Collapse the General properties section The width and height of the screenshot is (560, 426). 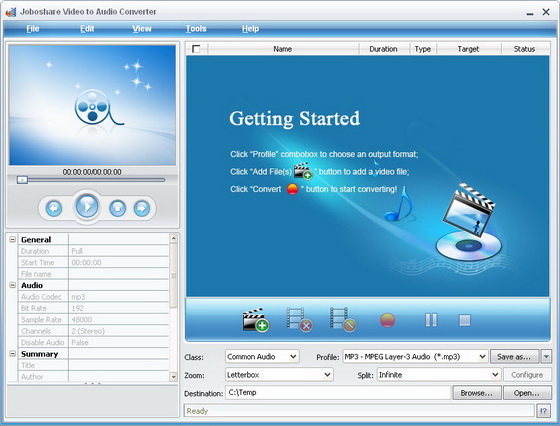12,239
